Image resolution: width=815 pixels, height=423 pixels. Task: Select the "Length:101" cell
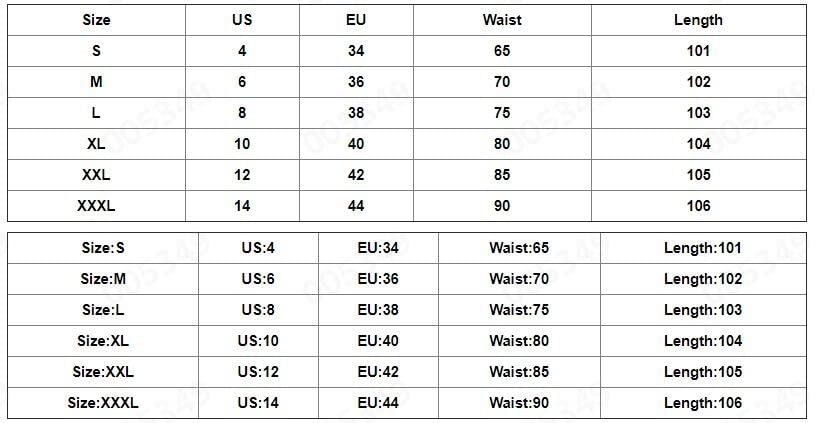(x=703, y=248)
